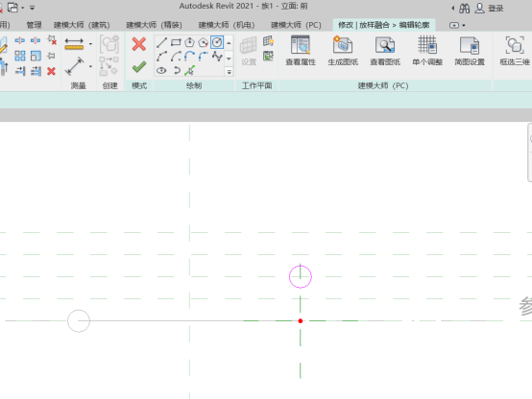Open the work plane viewer icon
Image resolution: width=532 pixels, height=399 pixels.
tap(268, 56)
